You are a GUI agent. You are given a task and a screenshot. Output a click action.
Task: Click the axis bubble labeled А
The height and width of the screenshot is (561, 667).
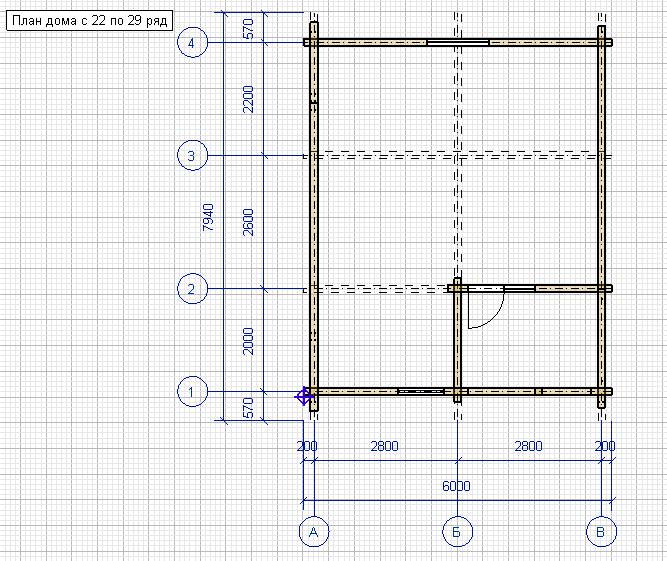pos(314,532)
